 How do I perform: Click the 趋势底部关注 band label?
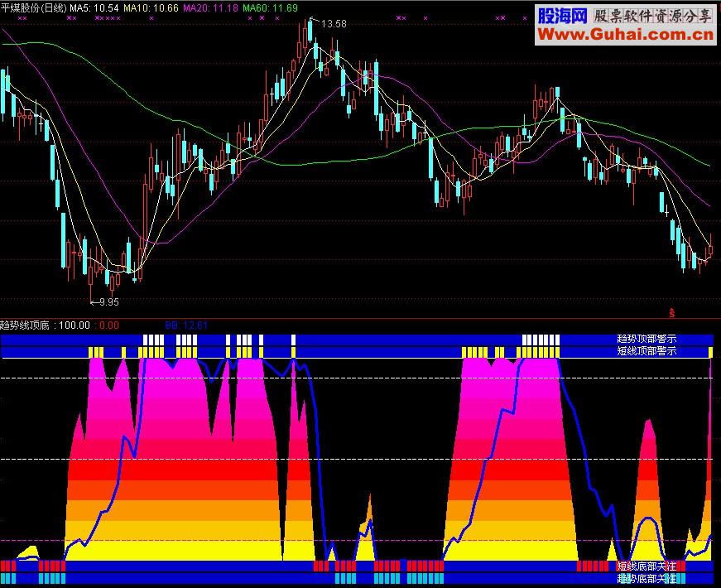pyautogui.click(x=646, y=578)
